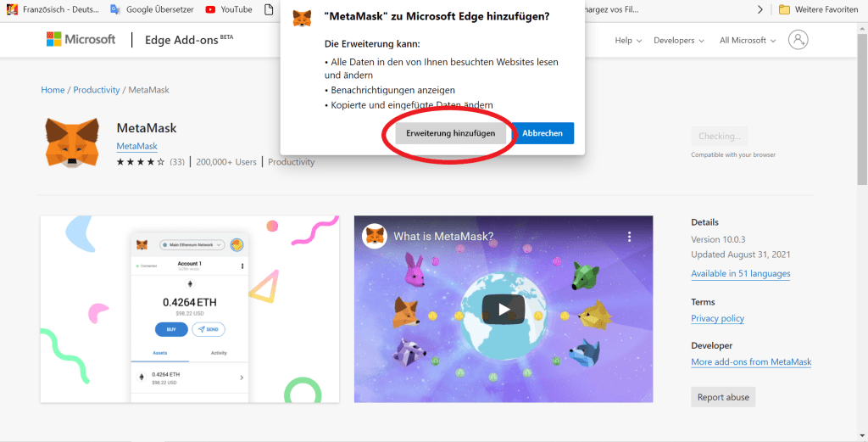The width and height of the screenshot is (868, 442).
Task: Open the Productivity breadcrumb link
Action: [97, 90]
